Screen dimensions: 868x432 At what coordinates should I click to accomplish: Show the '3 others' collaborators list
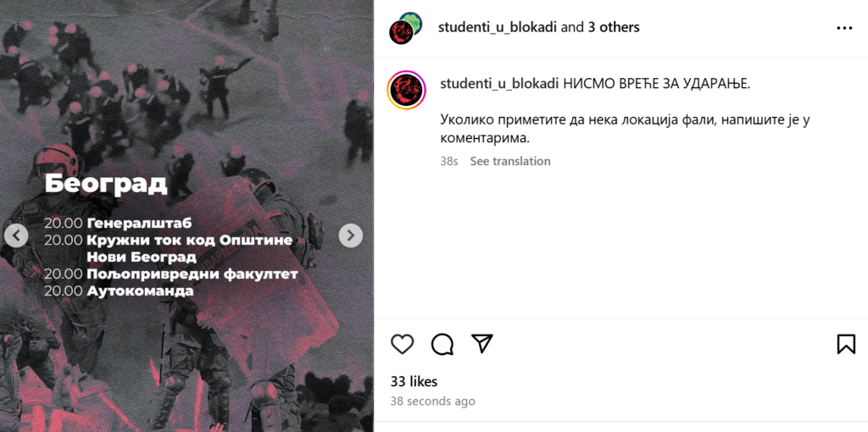614,27
